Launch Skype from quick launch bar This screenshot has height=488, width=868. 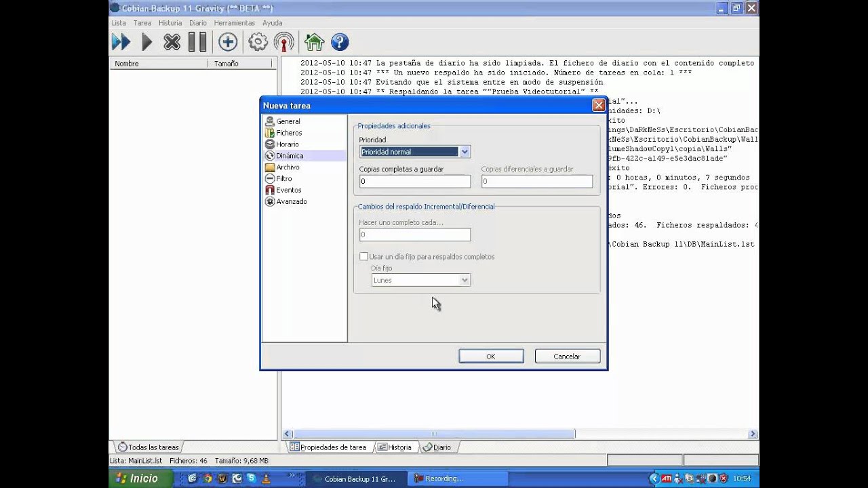pyautogui.click(x=252, y=479)
